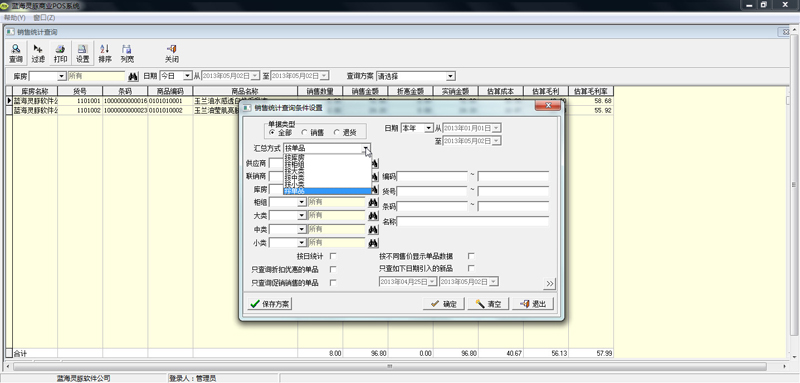Select the 退货 radio button
The height and width of the screenshot is (383, 800).
click(336, 132)
